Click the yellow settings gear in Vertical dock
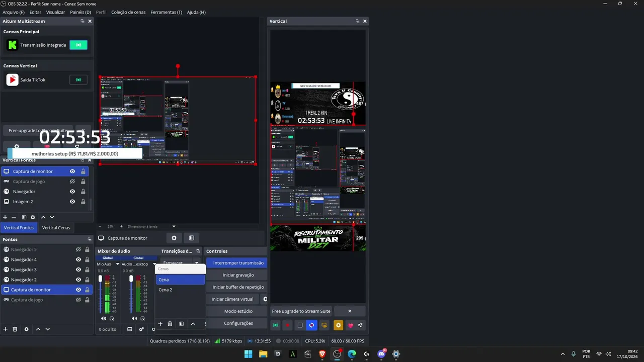 pos(338,325)
